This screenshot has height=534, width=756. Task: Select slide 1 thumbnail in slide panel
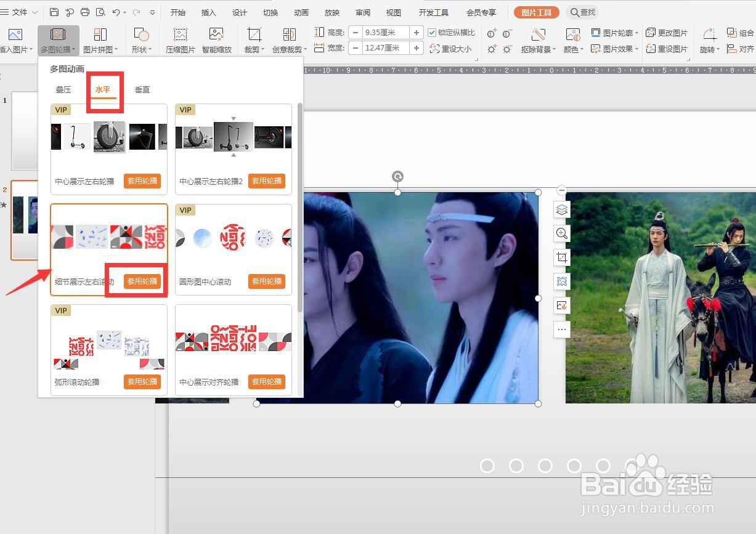point(25,131)
